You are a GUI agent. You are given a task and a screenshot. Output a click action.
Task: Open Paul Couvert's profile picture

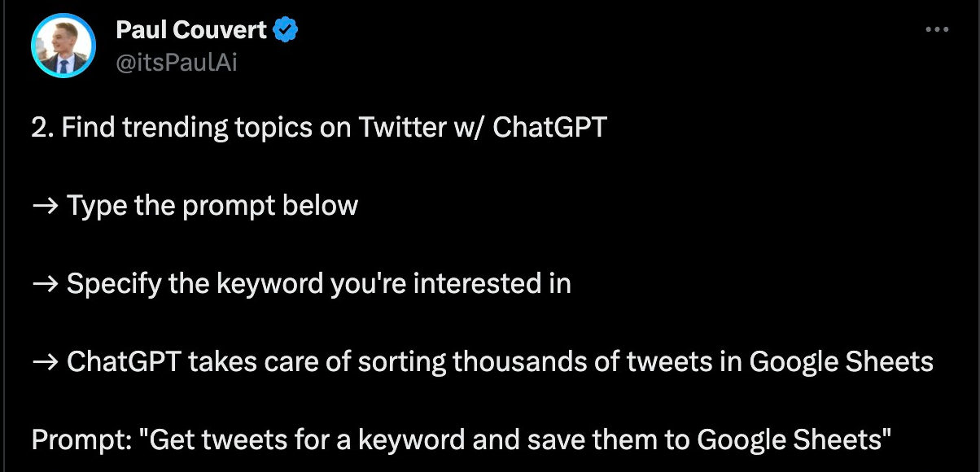click(63, 46)
